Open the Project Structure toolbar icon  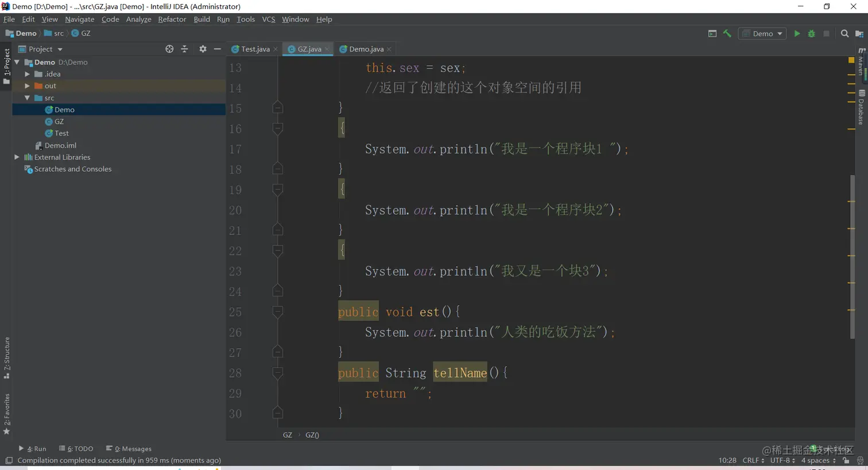tap(859, 34)
